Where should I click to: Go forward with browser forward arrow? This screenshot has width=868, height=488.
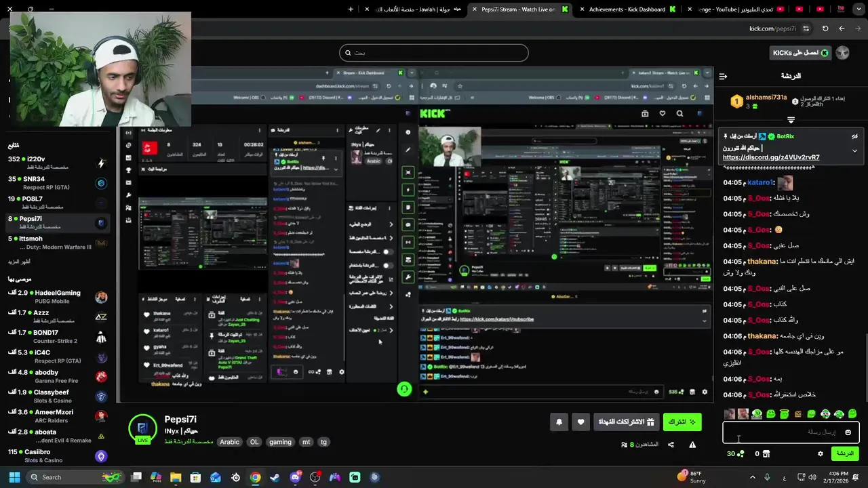click(x=858, y=28)
